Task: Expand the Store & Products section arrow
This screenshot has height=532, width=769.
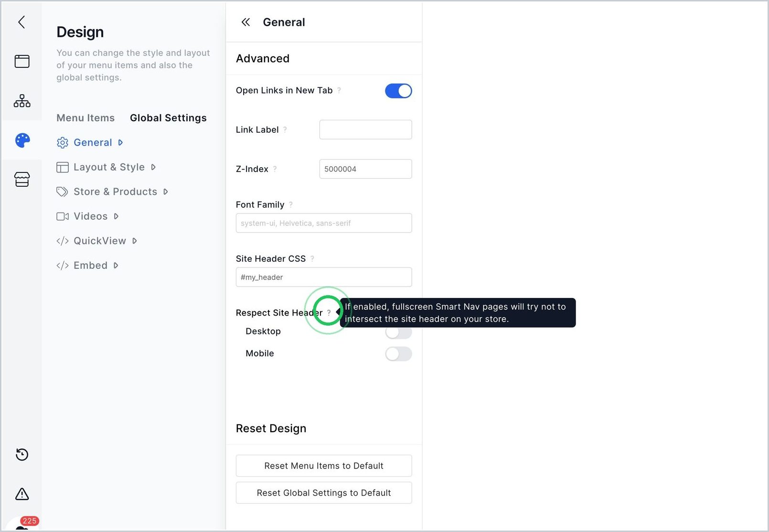Action: [166, 192]
